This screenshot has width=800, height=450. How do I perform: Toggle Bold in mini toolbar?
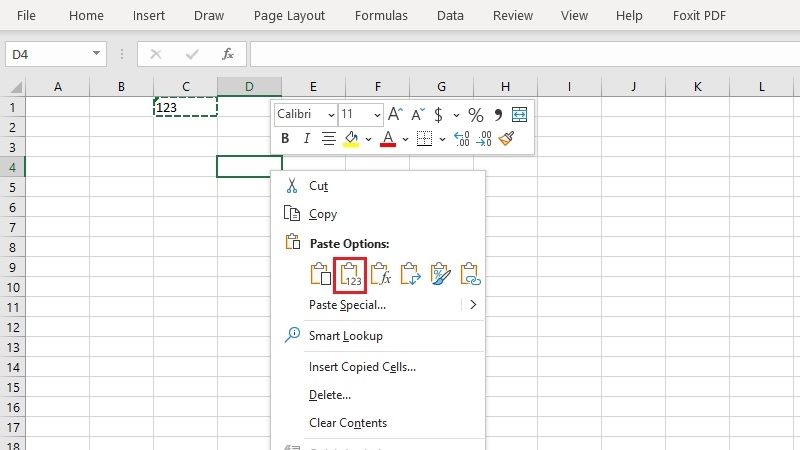(285, 138)
